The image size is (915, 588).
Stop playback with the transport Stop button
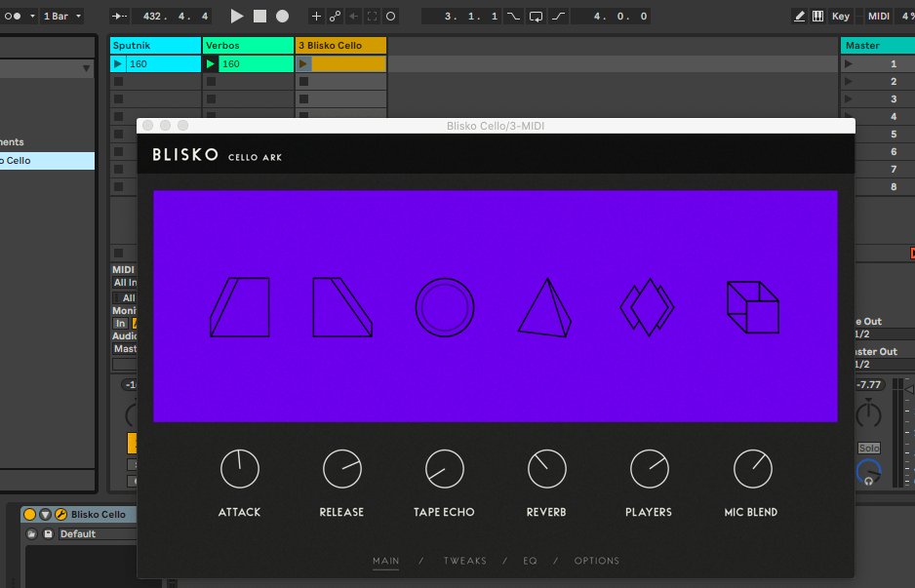[259, 17]
